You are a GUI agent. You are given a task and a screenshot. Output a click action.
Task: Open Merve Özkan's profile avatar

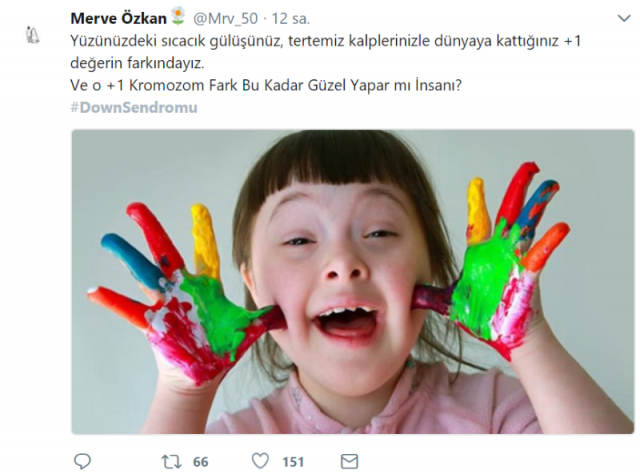point(32,35)
